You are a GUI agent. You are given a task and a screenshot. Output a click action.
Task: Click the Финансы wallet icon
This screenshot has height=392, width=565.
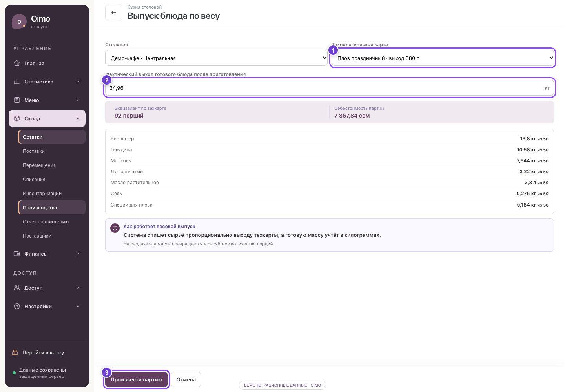[17, 254]
